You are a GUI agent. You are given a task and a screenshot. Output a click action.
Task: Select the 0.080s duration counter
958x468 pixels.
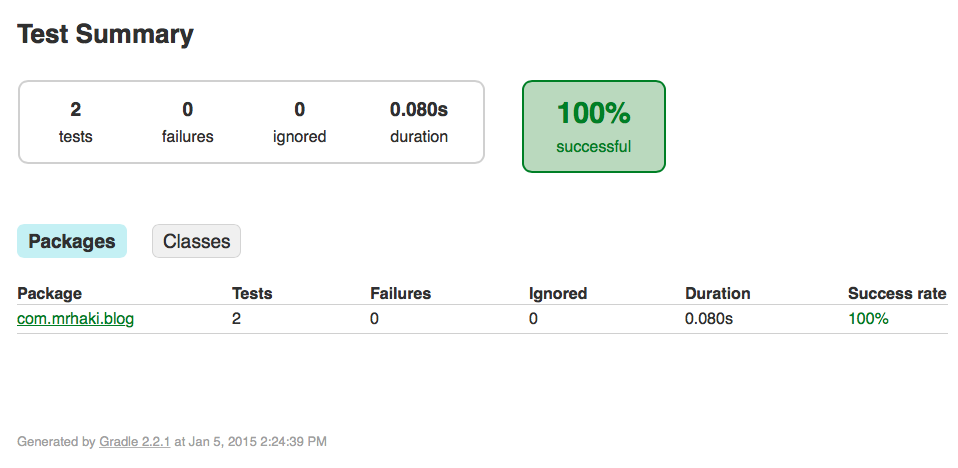(x=419, y=122)
